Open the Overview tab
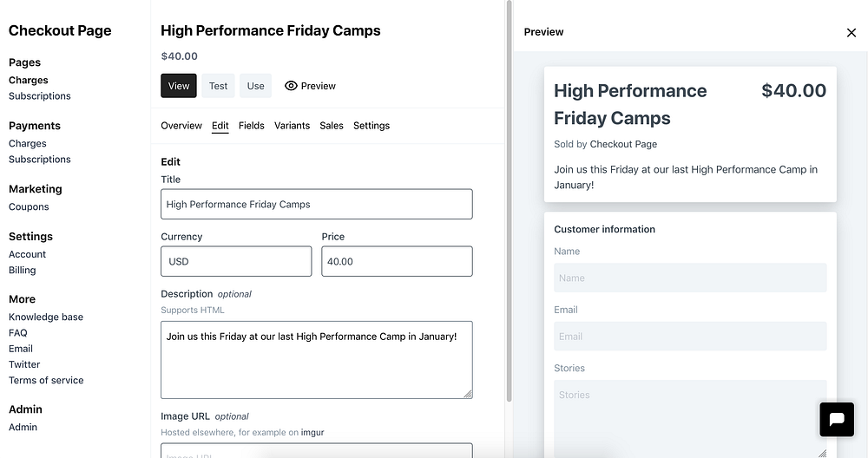 (181, 126)
